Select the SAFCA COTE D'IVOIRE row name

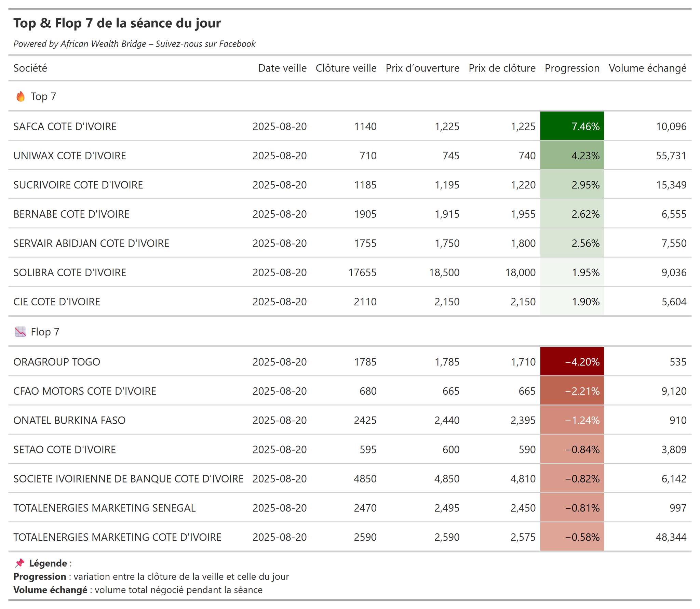[x=65, y=127]
